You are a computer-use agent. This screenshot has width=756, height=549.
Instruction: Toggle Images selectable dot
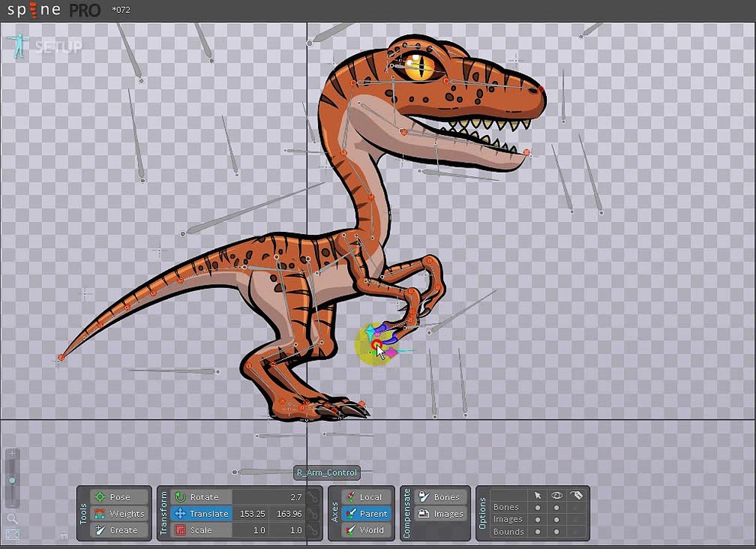pos(538,519)
